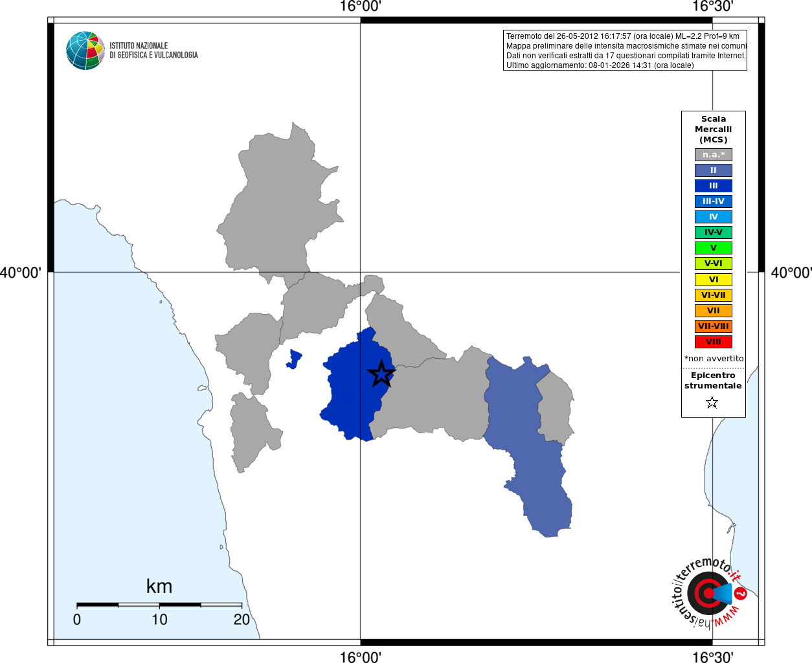Screen dimensions: 812x663
Task: Select the red VIII intensity swatch
Action: pyautogui.click(x=713, y=342)
